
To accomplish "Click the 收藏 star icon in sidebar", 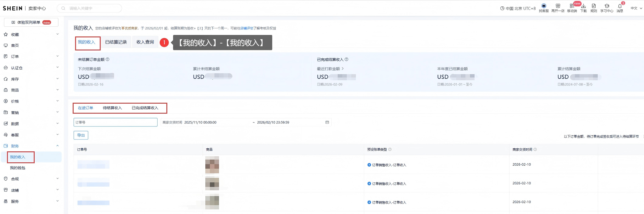I will (x=5, y=34).
